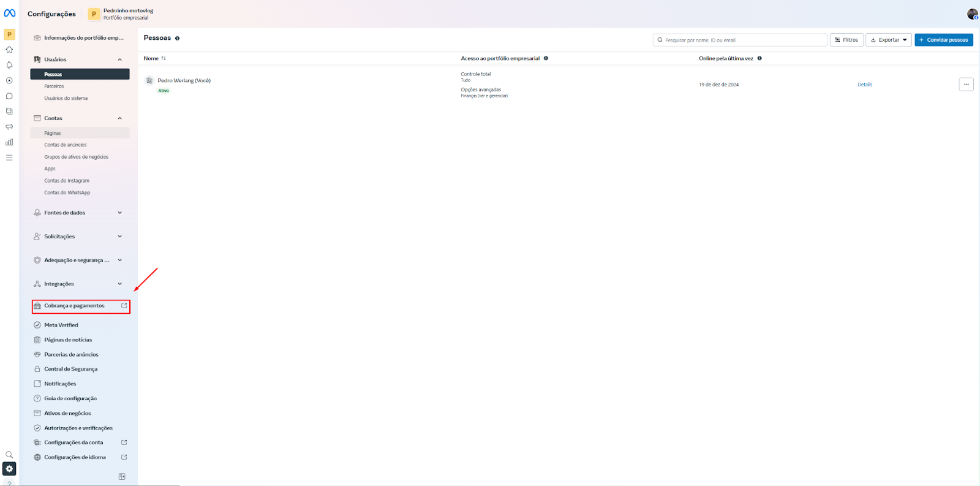
Task: Expand the Integrações section
Action: (x=119, y=284)
